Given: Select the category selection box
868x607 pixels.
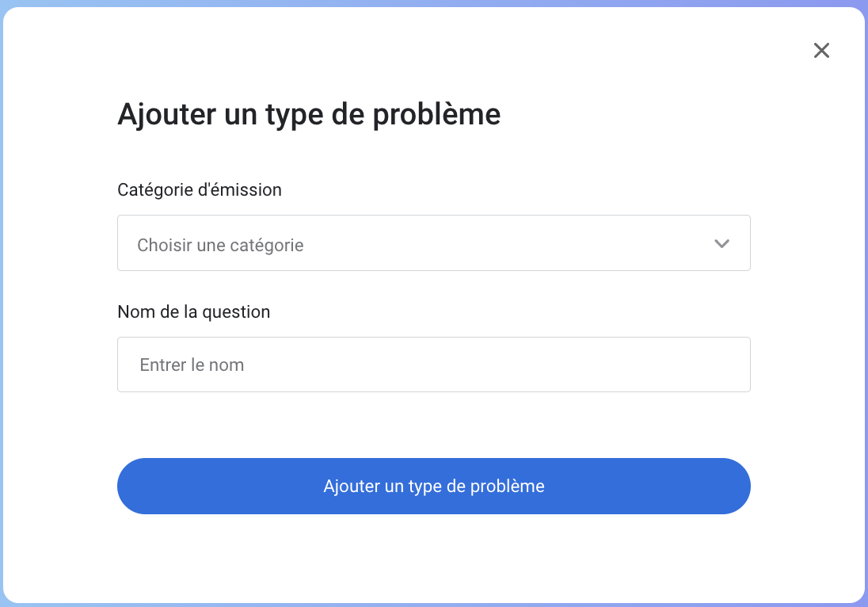Looking at the screenshot, I should coord(433,243).
